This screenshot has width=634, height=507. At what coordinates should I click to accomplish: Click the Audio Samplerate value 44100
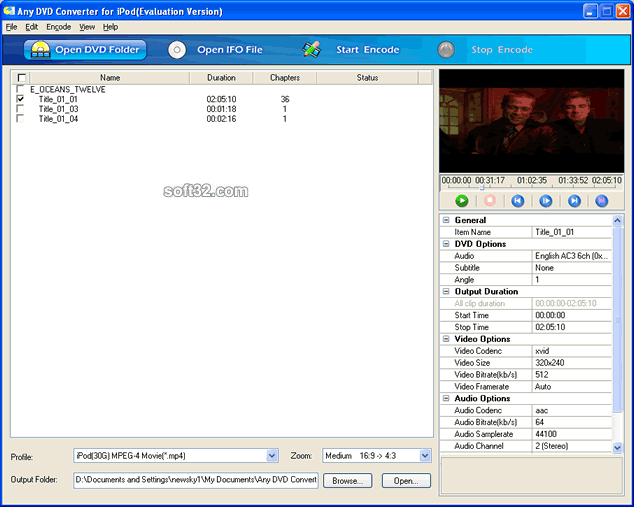pyautogui.click(x=572, y=434)
